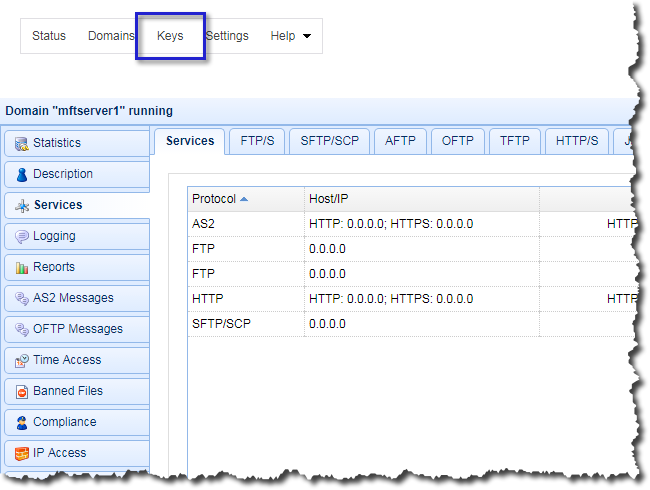
Task: Open the Keys menu item
Action: [x=170, y=36]
